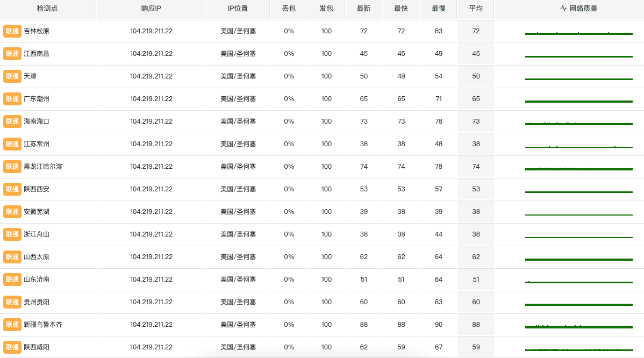The image size is (644, 358).
Task: Click the 联通 badge beside 贵州贵阳
Action: tap(12, 302)
